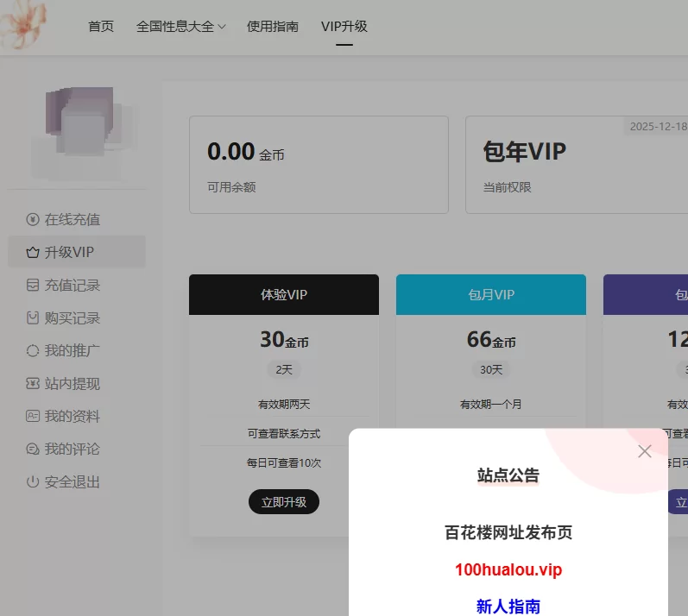
Task: Click the crown icon beside 升级VIP
Action: point(33,252)
